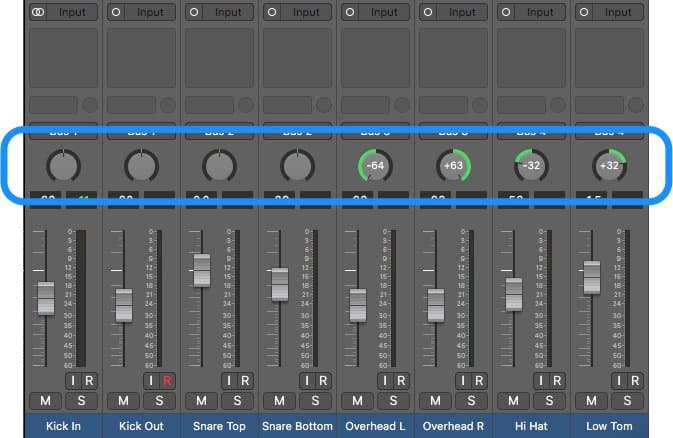This screenshot has height=438, width=673.
Task: Click the stereo format icon on Kick In
Action: pos(40,12)
